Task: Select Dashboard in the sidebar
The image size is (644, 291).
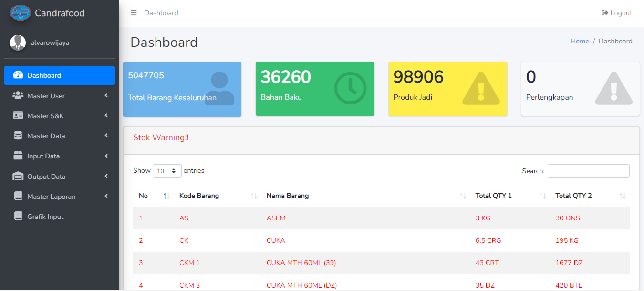Action: coord(44,75)
